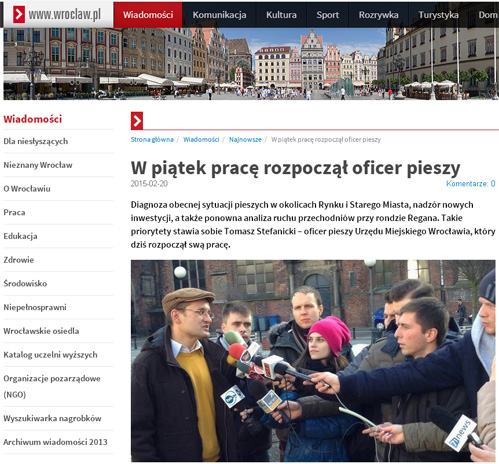
Task: Click the red chevron icon above breadcrumbs
Action: tap(137, 121)
